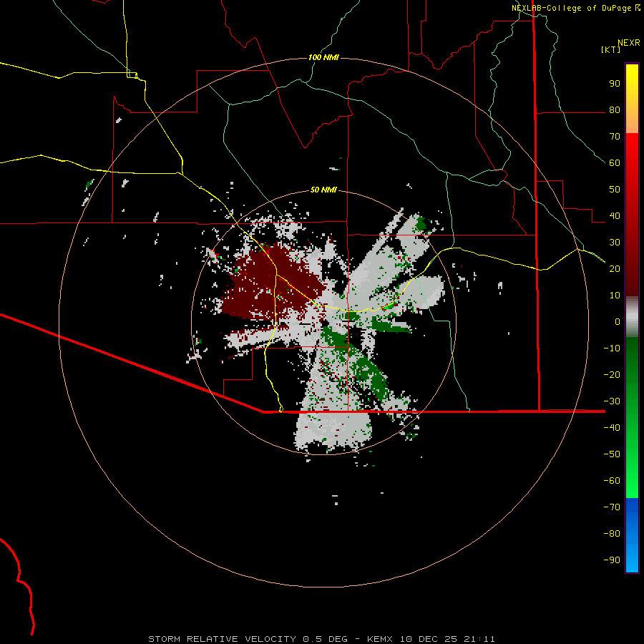Click the 80 value on the velocity scale
The image size is (644, 644).
(615, 110)
